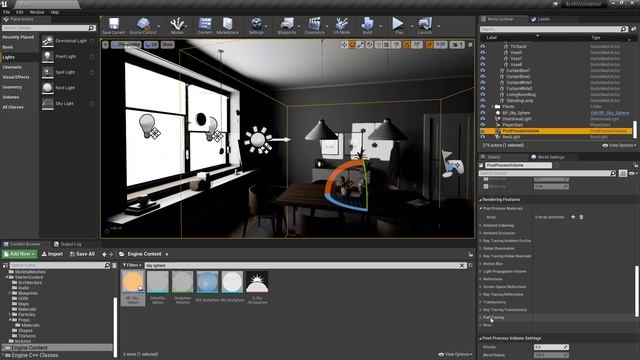Image resolution: width=640 pixels, height=360 pixels.
Task: Toggle visibility eye for CurtainBlue1
Action: click(483, 71)
